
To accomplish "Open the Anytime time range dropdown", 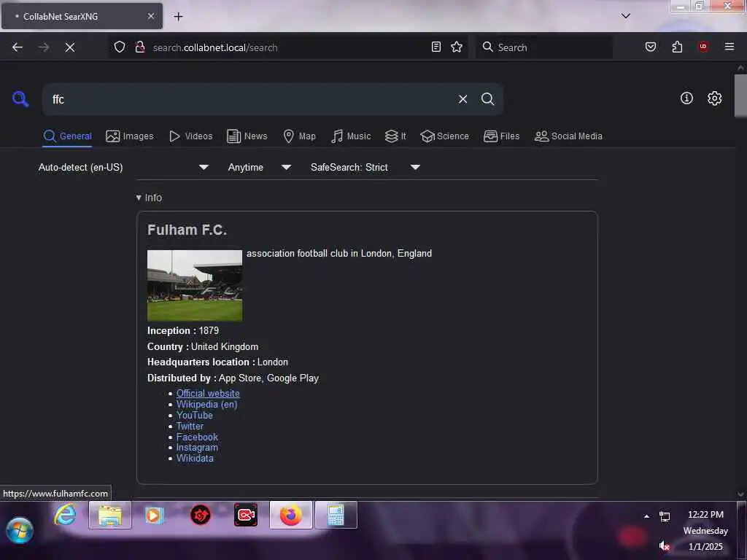I will pyautogui.click(x=259, y=167).
